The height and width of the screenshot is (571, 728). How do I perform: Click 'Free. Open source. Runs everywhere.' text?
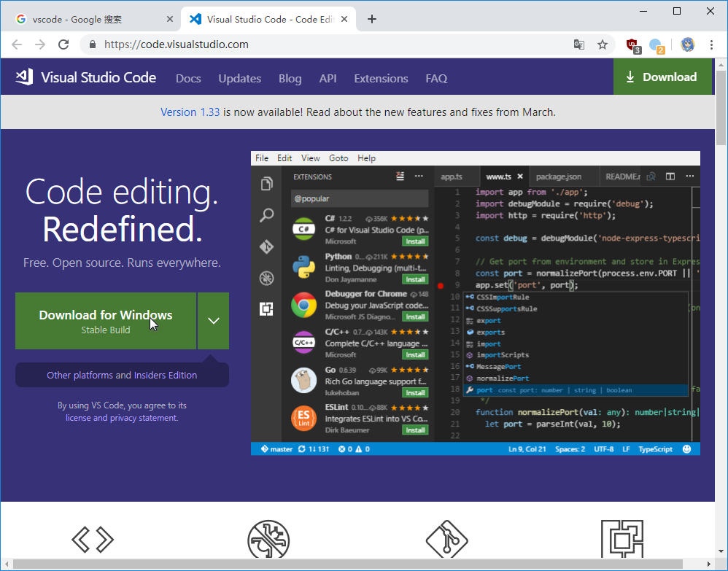pos(122,263)
